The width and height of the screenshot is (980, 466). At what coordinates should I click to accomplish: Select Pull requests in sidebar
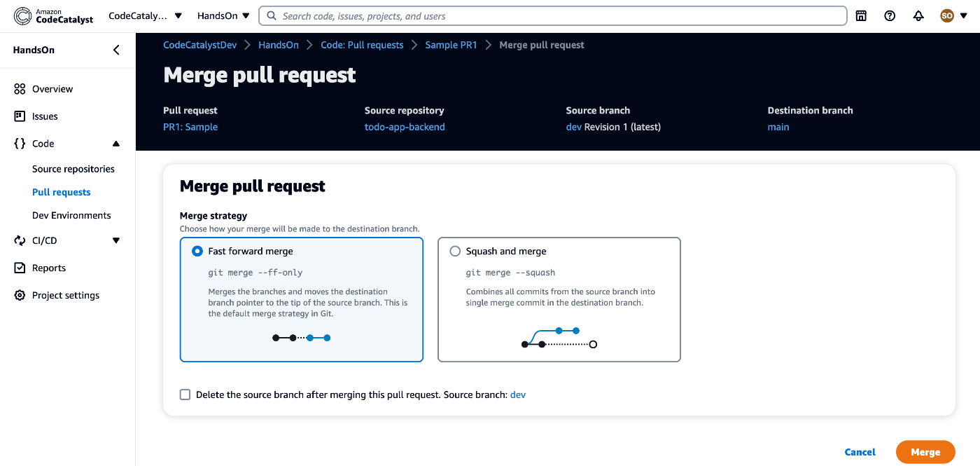pyautogui.click(x=62, y=192)
